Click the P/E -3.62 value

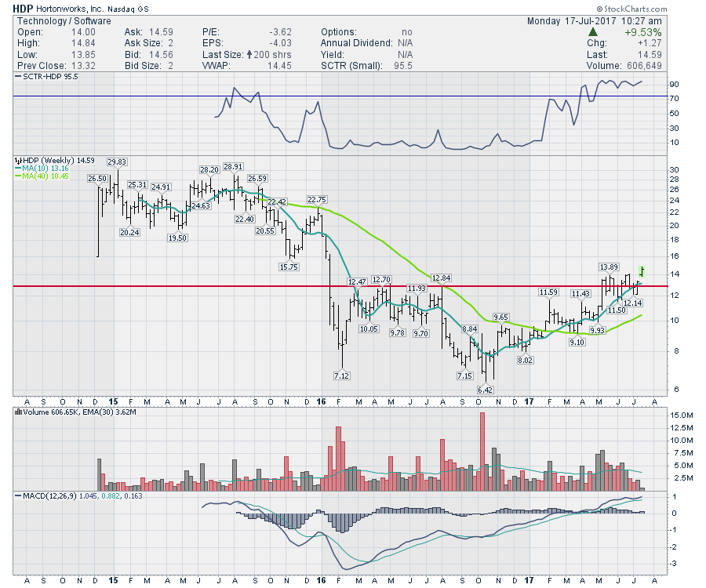click(x=281, y=32)
